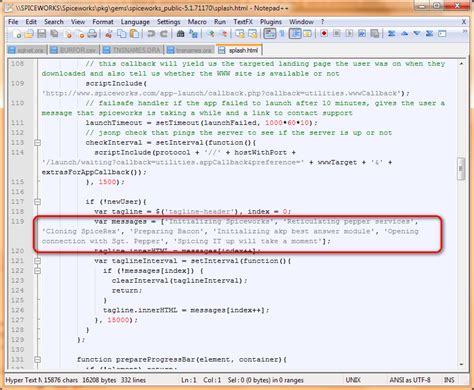474x390 pixels.
Task: Close document with menu bar X
Action: pos(464,22)
